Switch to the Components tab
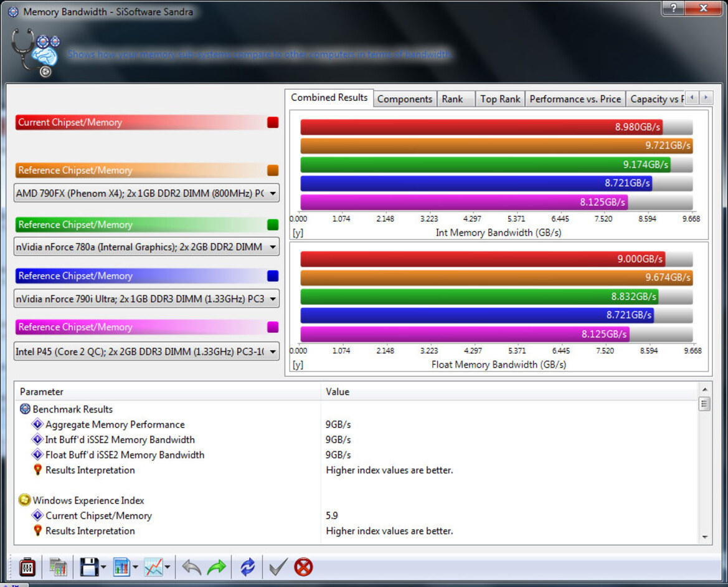The height and width of the screenshot is (587, 728). tap(405, 99)
